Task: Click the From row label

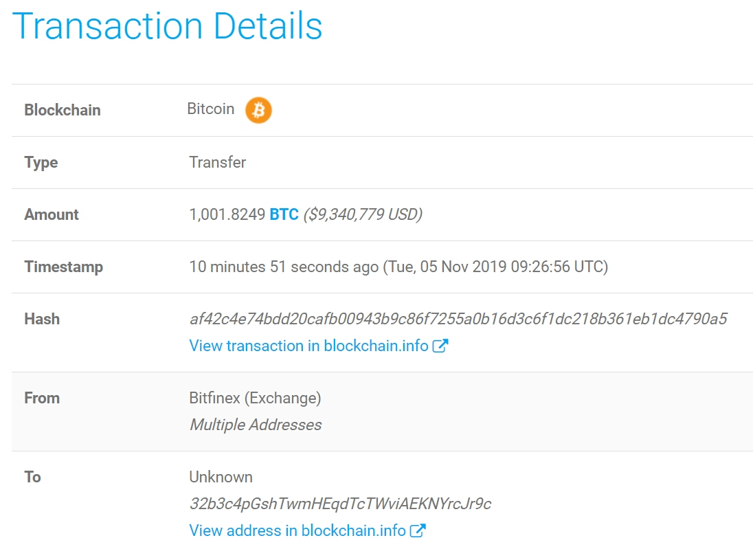Action: [x=42, y=398]
